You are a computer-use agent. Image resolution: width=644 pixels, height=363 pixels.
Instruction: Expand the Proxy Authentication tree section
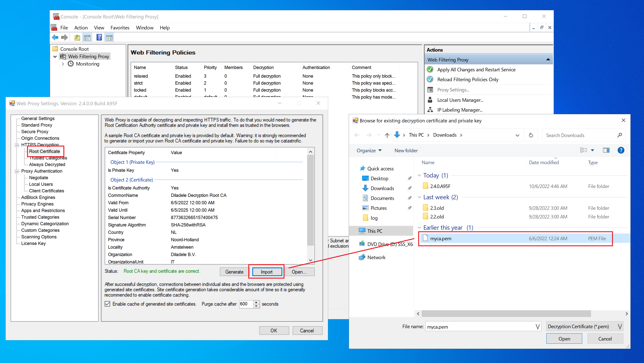pos(16,171)
